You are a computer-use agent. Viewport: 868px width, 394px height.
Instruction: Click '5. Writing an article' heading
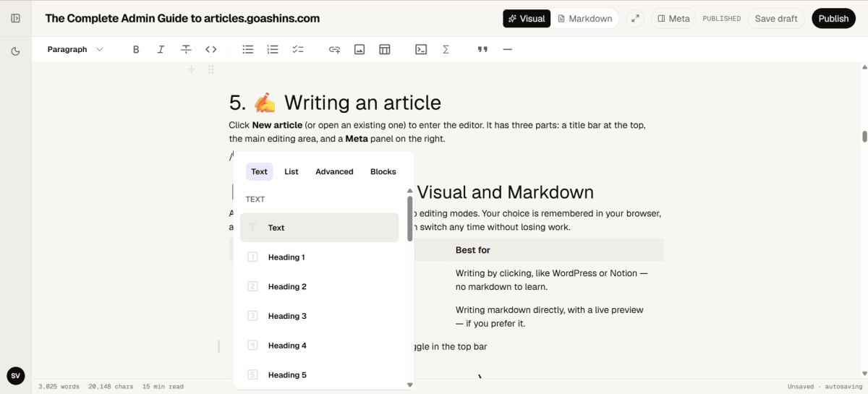pyautogui.click(x=335, y=102)
